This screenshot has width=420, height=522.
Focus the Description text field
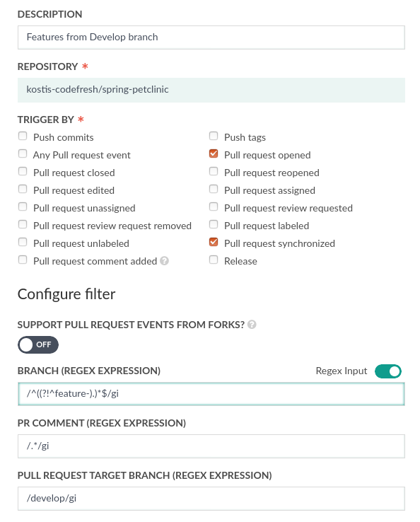(x=211, y=37)
